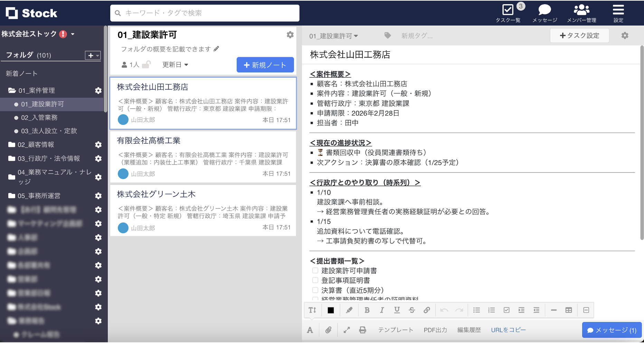This screenshot has height=343, width=644.
Task: Check the 建設業許可申請書 checkbox
Action: [315, 271]
